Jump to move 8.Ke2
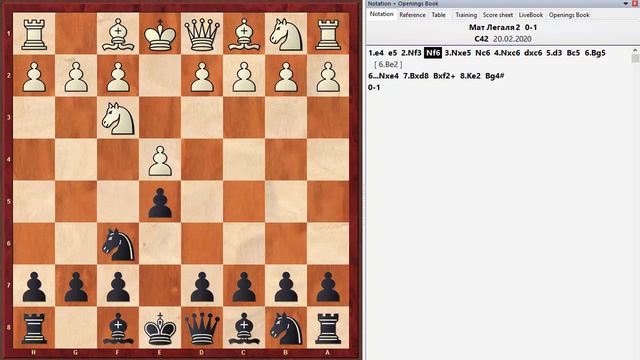Screen dimensions: 640x360 pyautogui.click(x=470, y=76)
